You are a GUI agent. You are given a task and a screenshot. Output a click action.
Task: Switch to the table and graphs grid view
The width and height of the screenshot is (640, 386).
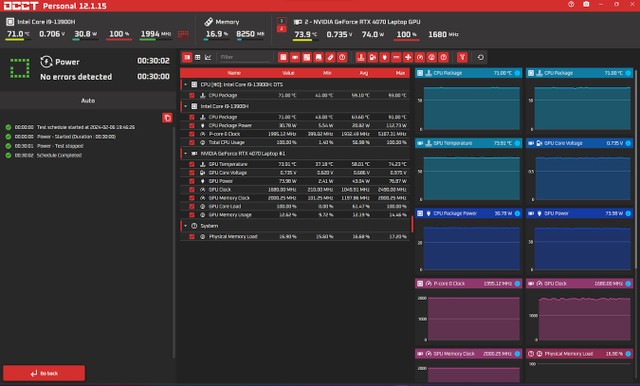[x=198, y=58]
